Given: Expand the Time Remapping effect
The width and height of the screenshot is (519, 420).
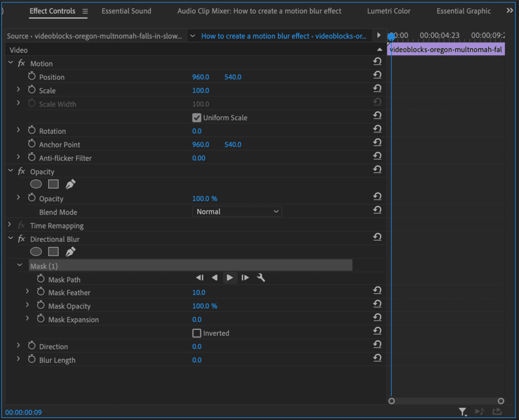Looking at the screenshot, I should tap(10, 225).
